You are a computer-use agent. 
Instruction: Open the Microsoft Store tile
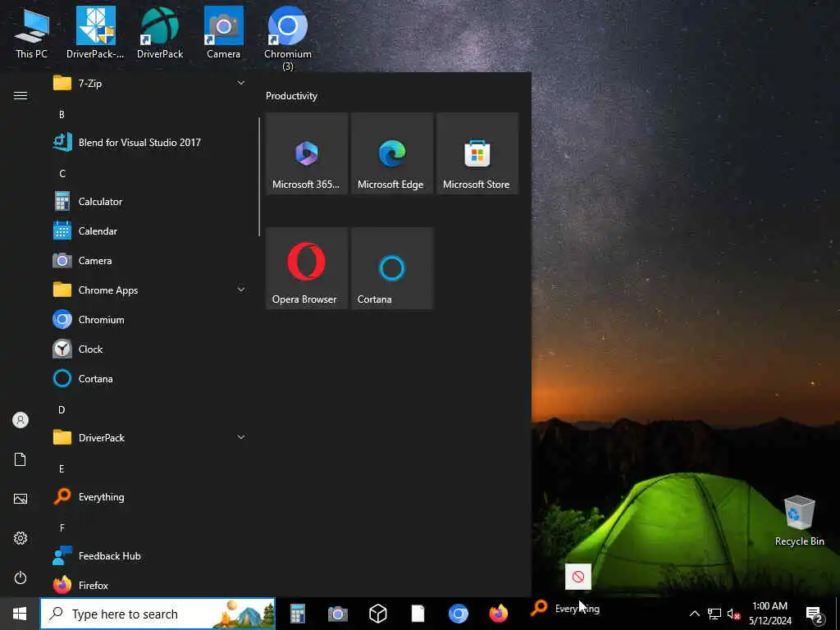(x=477, y=153)
